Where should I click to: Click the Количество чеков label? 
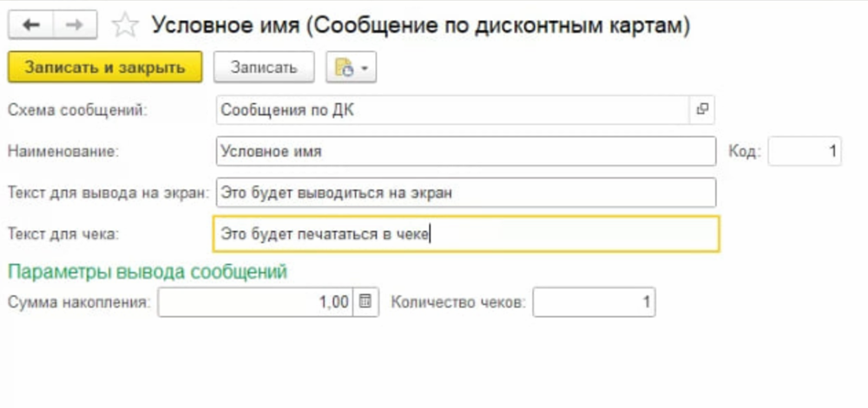[x=457, y=302]
